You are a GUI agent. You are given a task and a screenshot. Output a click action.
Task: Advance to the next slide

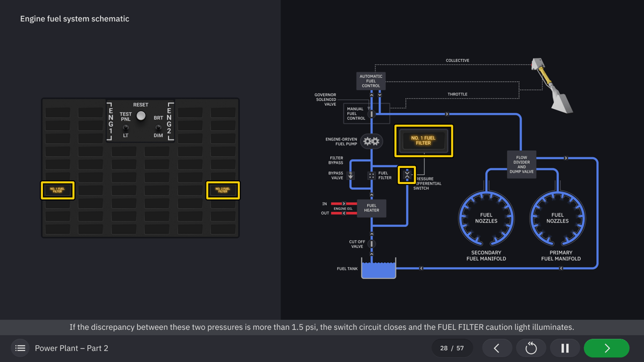click(606, 348)
